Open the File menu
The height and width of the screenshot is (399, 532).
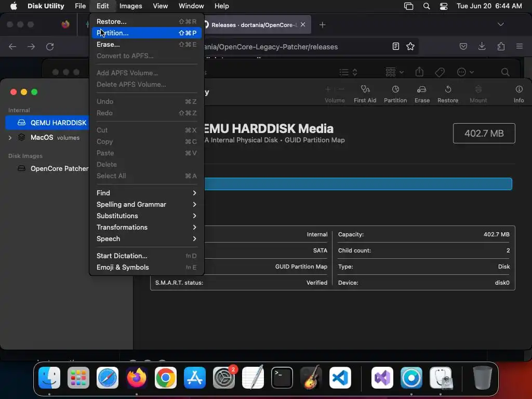coord(81,6)
